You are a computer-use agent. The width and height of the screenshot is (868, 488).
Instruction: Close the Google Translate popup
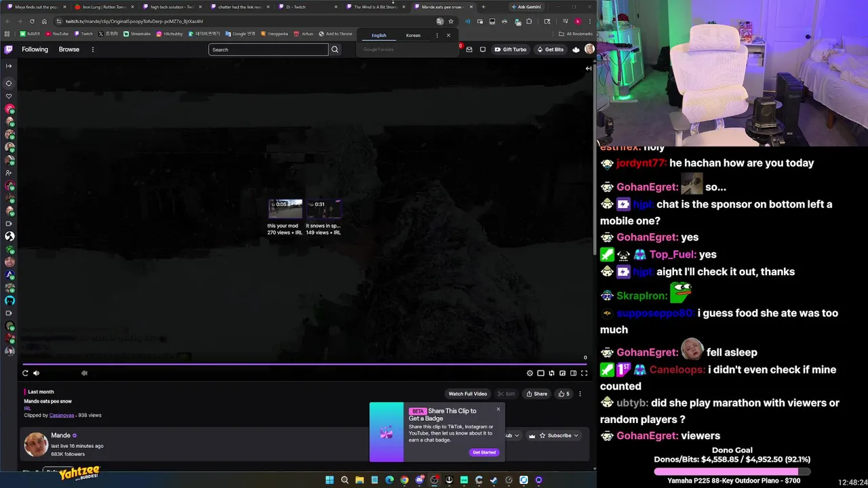point(448,35)
